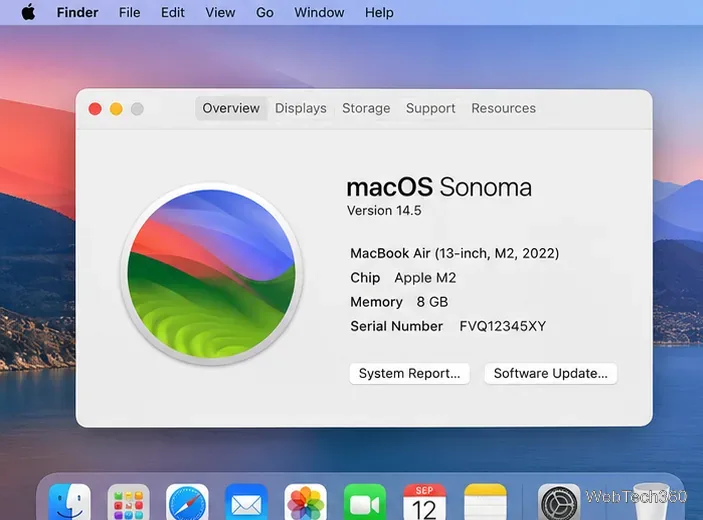Open Notes from the Dock

[x=485, y=502]
